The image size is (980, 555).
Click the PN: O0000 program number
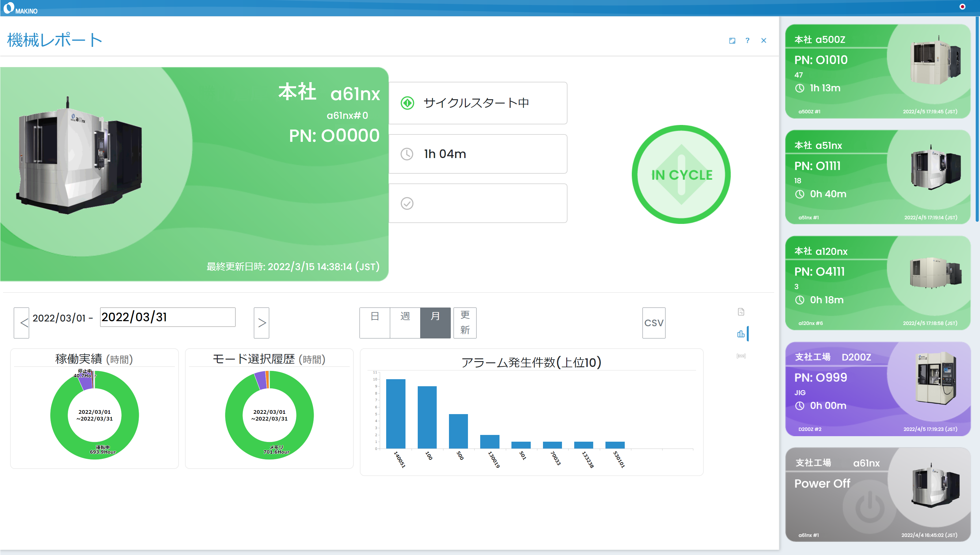[334, 136]
